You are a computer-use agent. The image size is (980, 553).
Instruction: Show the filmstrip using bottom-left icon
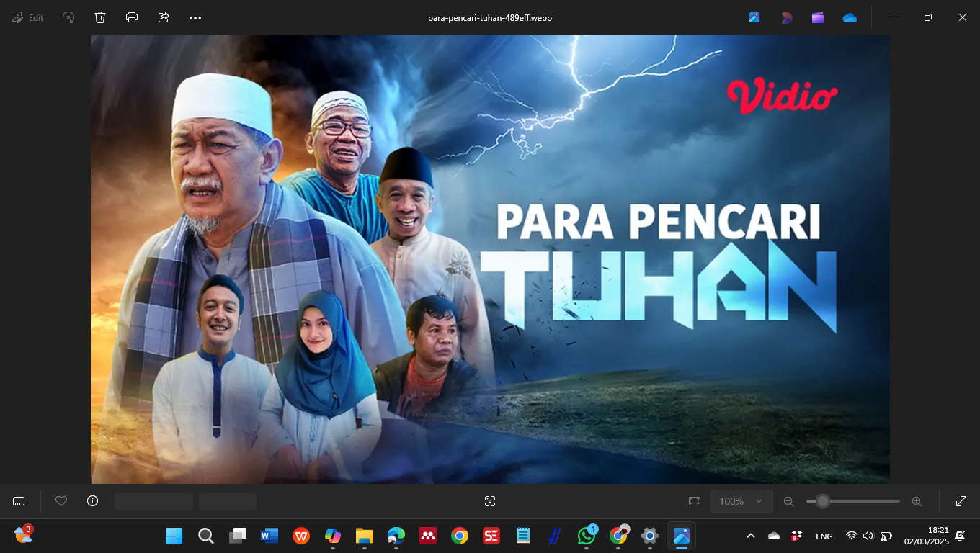point(19,501)
